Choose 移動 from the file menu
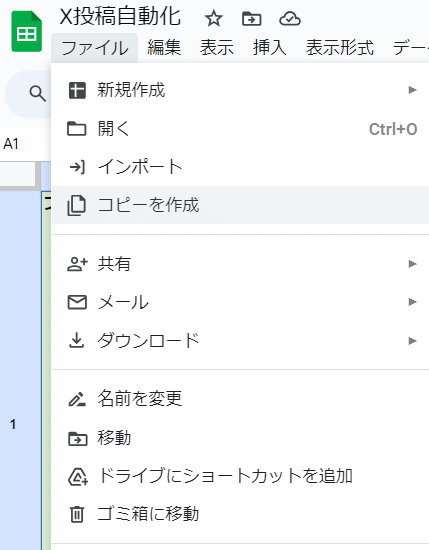This screenshot has width=429, height=550. coord(240,438)
